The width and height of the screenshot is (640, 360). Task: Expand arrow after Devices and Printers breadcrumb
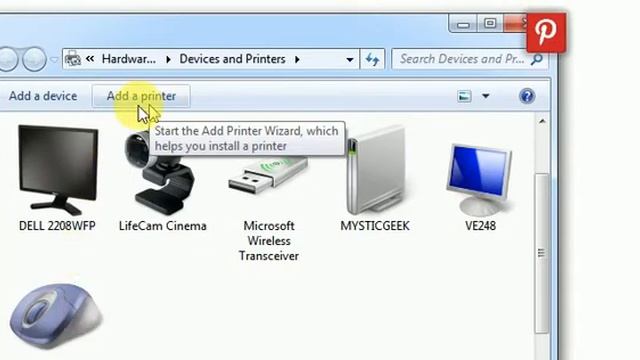point(297,60)
